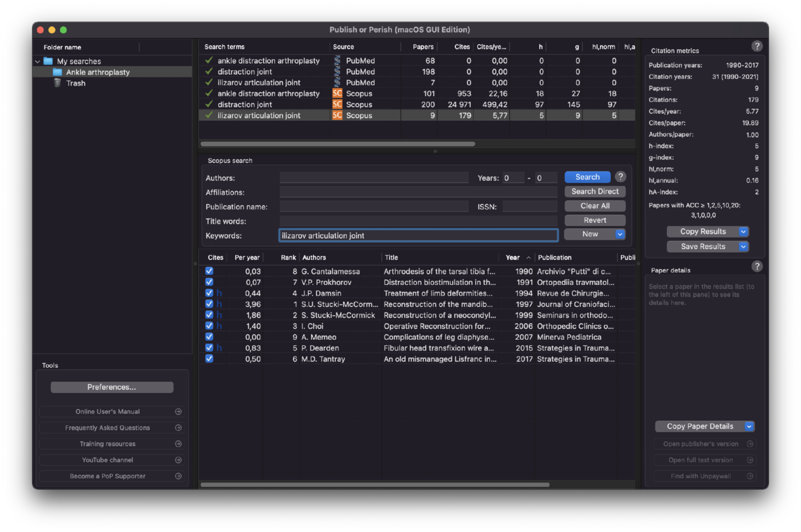Click green checkmark of first PubMed search
This screenshot has height=532, width=801.
pyautogui.click(x=209, y=61)
